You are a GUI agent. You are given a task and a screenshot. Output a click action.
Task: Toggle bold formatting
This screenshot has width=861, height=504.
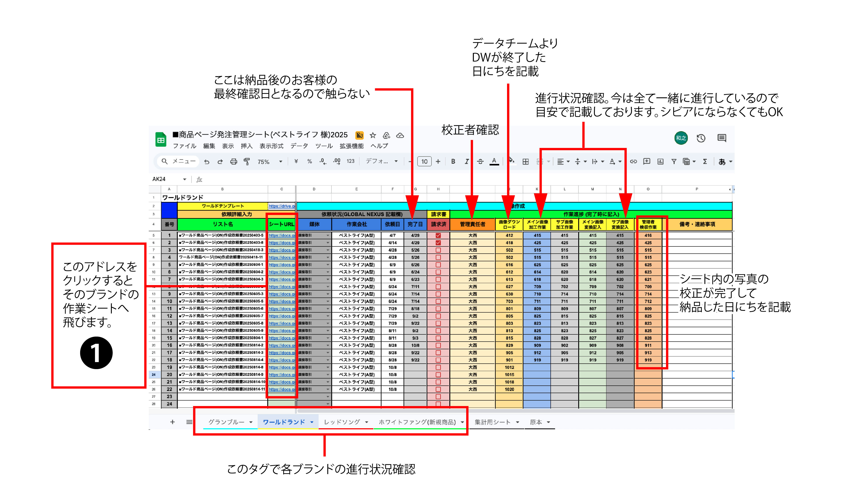tap(453, 162)
